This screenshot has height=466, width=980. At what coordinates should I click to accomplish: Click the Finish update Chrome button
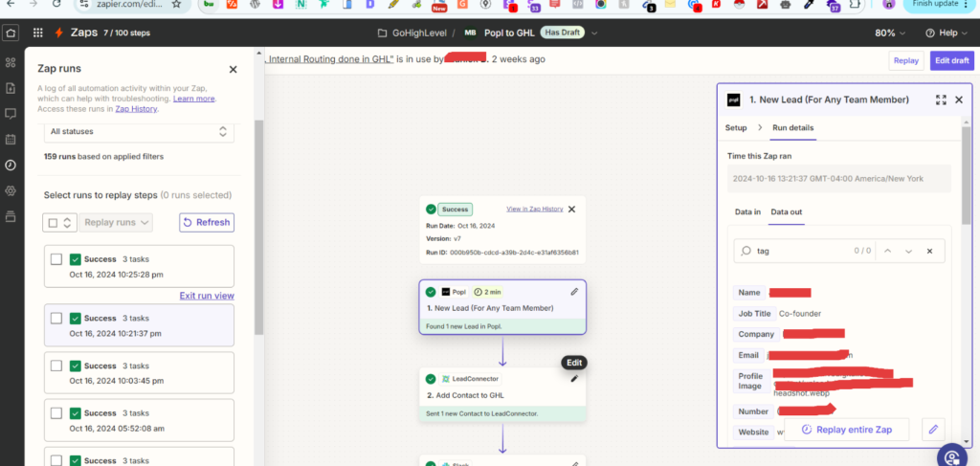click(x=938, y=4)
